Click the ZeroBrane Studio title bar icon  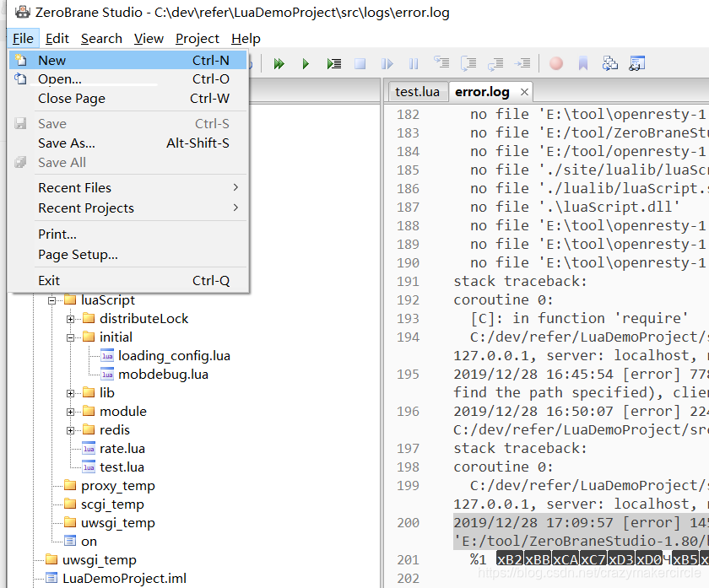tap(22, 12)
